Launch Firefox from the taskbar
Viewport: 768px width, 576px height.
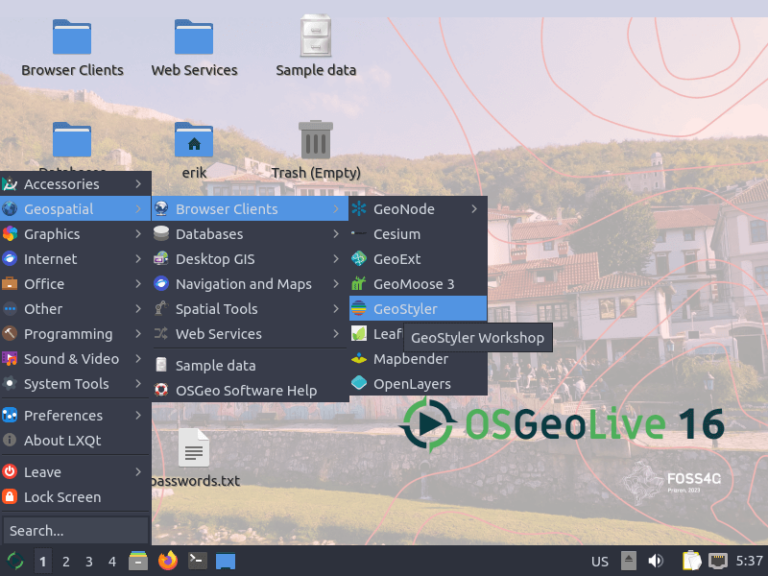tap(168, 560)
